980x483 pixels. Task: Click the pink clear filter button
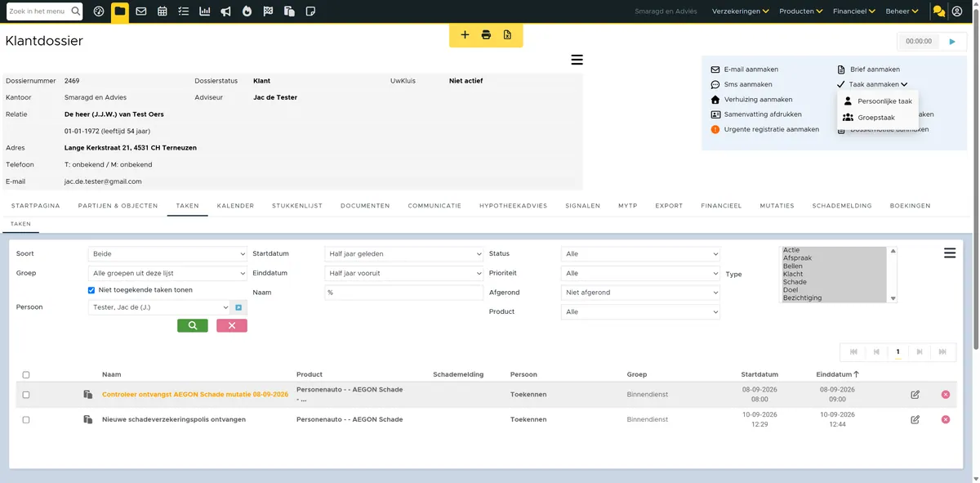point(232,325)
